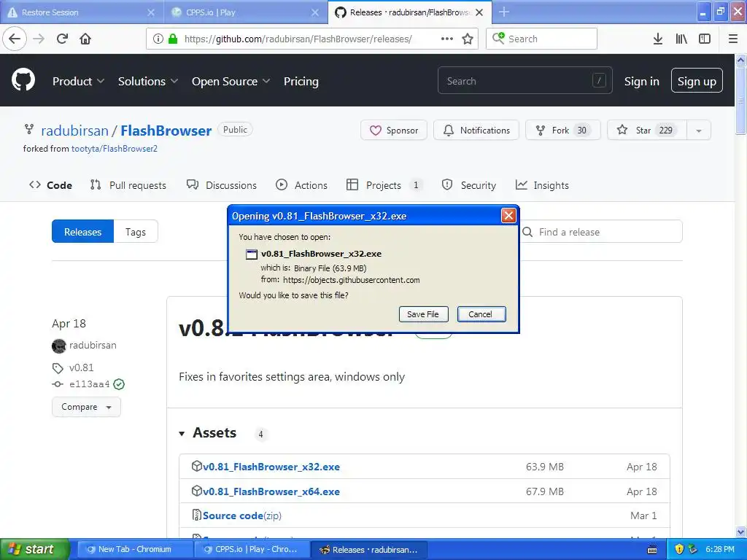Switch to the Tags view

(136, 231)
